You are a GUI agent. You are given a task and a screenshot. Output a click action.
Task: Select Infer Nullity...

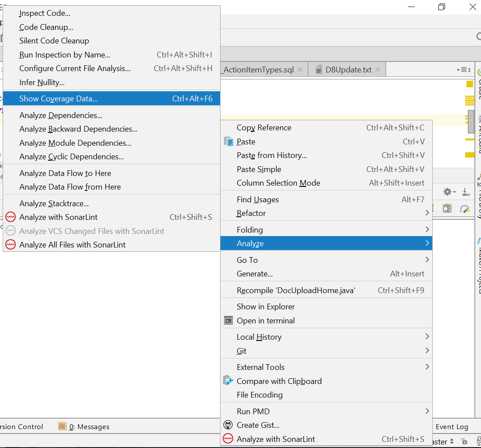point(111,82)
